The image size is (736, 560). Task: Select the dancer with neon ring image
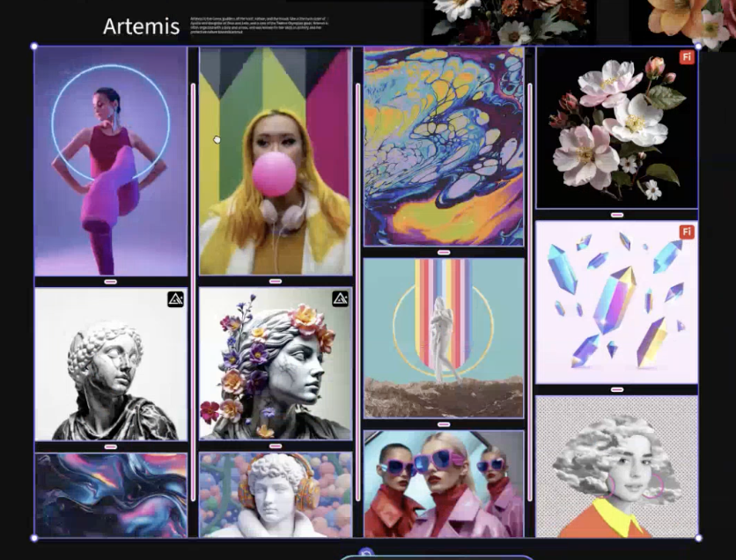(110, 163)
